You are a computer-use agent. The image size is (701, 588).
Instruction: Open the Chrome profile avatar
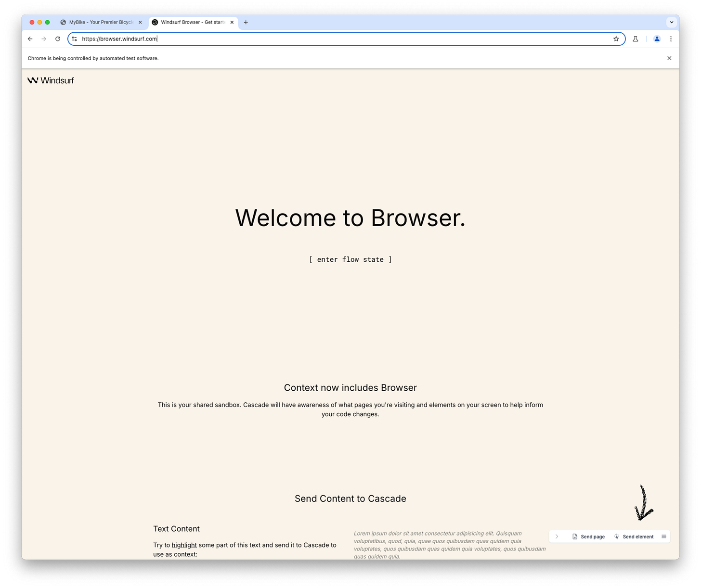[x=657, y=39]
